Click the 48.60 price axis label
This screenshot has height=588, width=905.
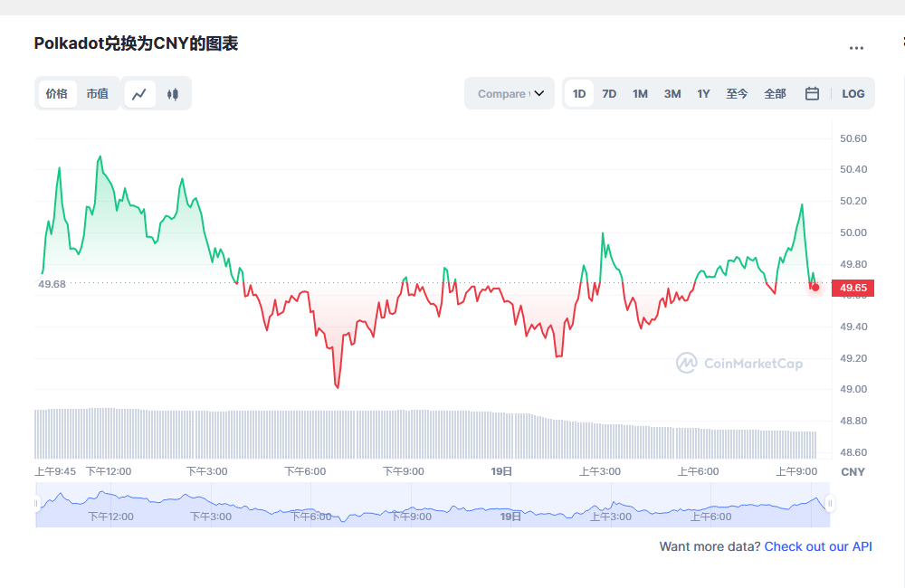tap(853, 452)
